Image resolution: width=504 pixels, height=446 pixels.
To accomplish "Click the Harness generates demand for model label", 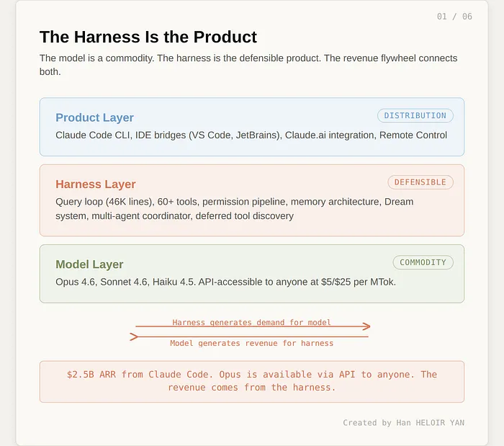I will click(x=251, y=322).
